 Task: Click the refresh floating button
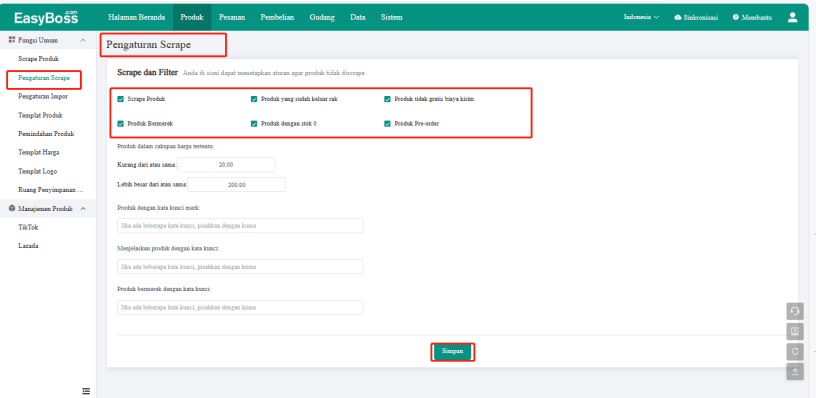coord(795,352)
